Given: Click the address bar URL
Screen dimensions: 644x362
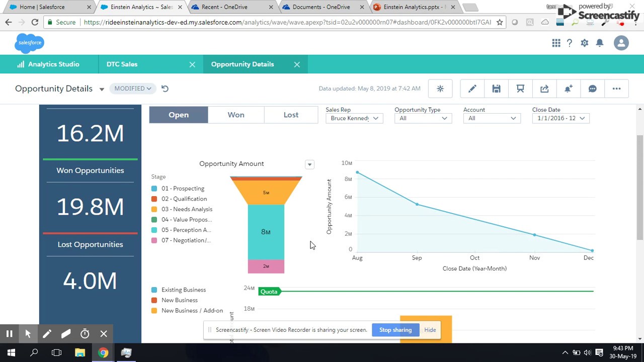Looking at the screenshot, I should (x=287, y=22).
